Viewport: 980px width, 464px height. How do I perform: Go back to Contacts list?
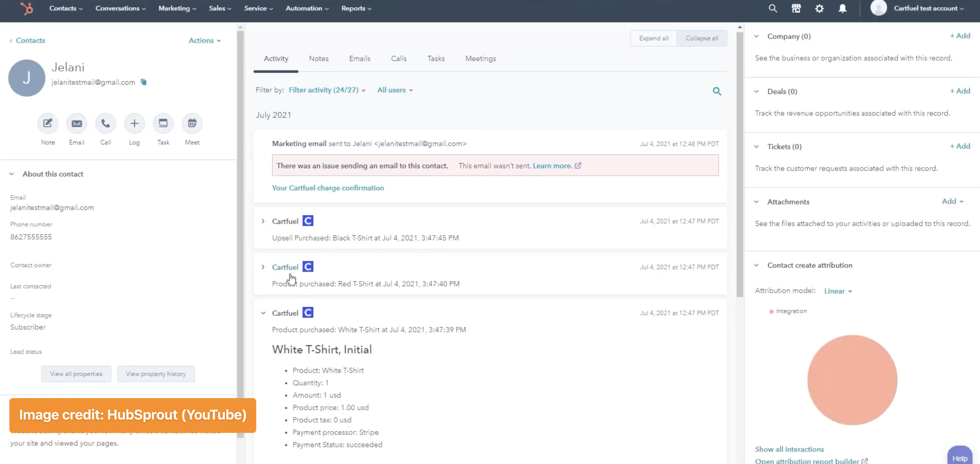27,40
